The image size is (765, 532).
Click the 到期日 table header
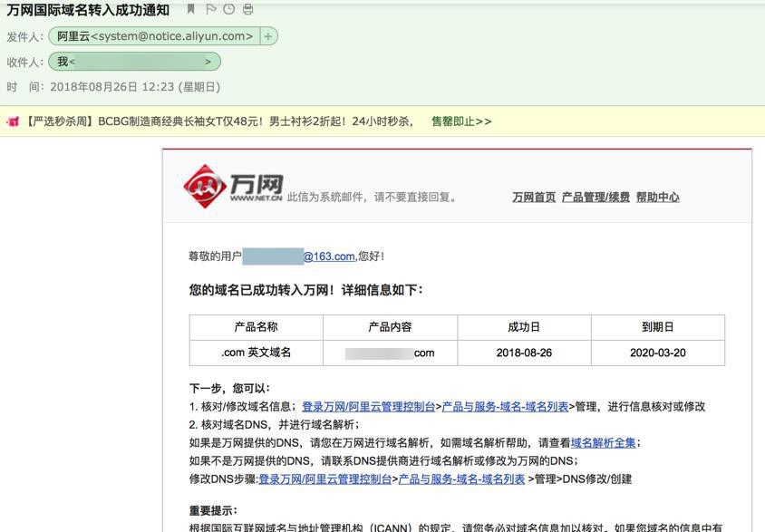[658, 327]
